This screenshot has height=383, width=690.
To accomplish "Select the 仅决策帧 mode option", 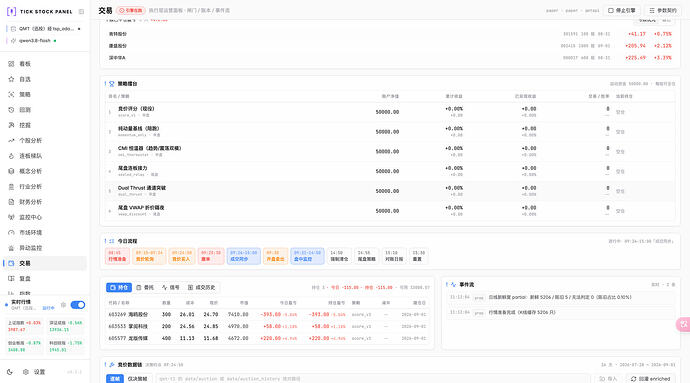I will pyautogui.click(x=137, y=379).
